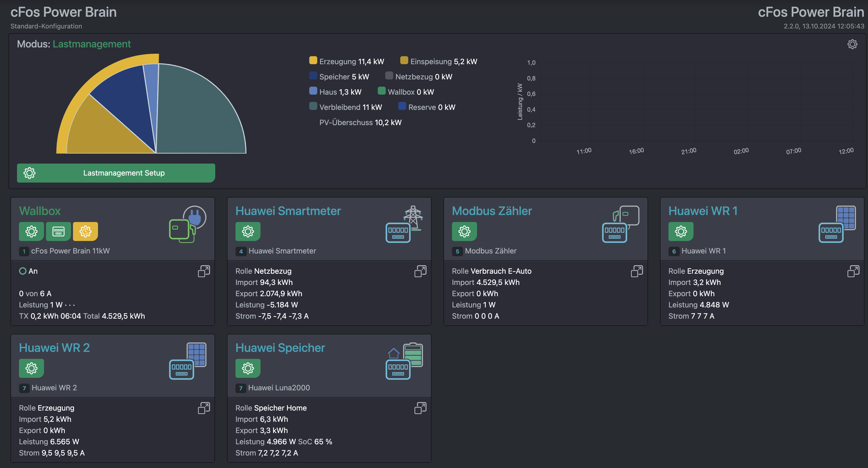Expand the Huawei Speicher tile popout icon
Image resolution: width=868 pixels, height=468 pixels.
(420, 408)
